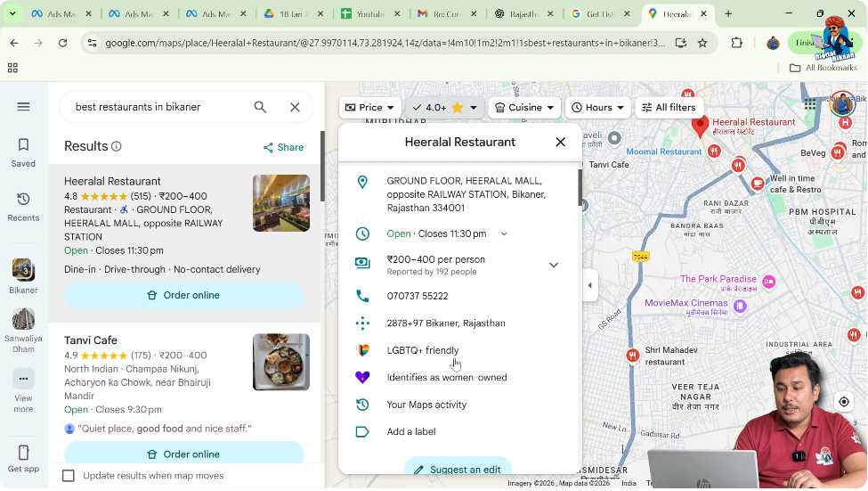Switch to the 18 Jan Drive tab
868x491 pixels.
(x=294, y=14)
